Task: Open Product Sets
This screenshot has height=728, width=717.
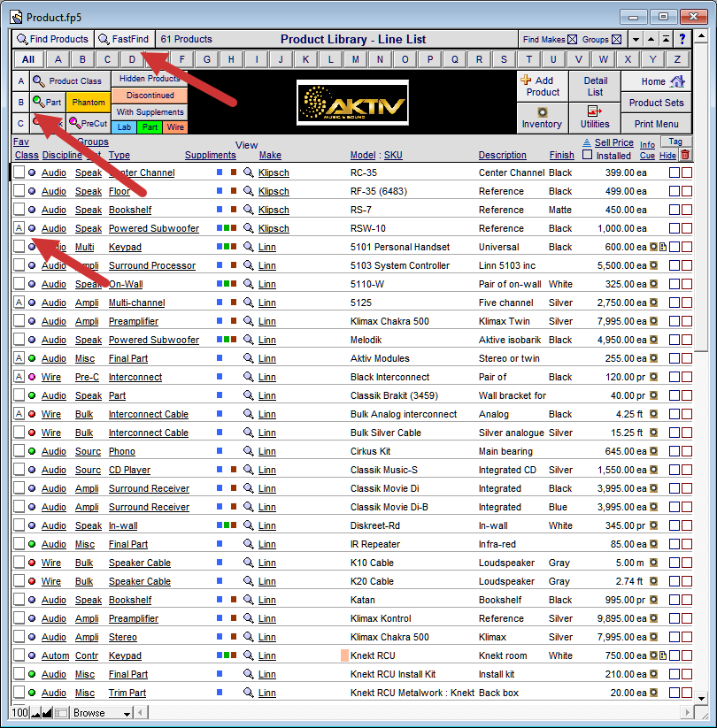Action: (x=656, y=103)
